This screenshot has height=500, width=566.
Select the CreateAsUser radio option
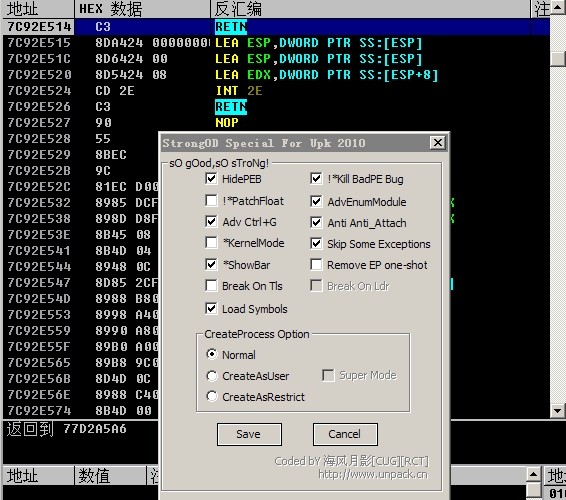coord(212,376)
